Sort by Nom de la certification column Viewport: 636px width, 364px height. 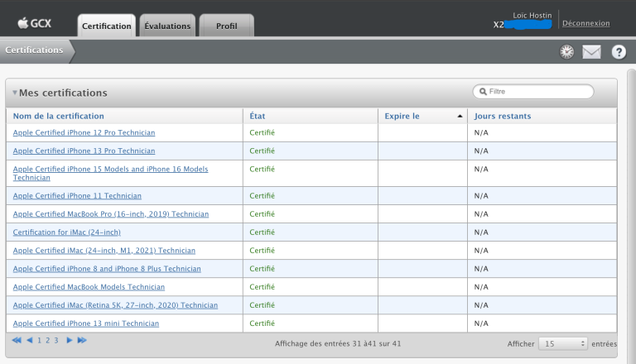[x=59, y=116]
